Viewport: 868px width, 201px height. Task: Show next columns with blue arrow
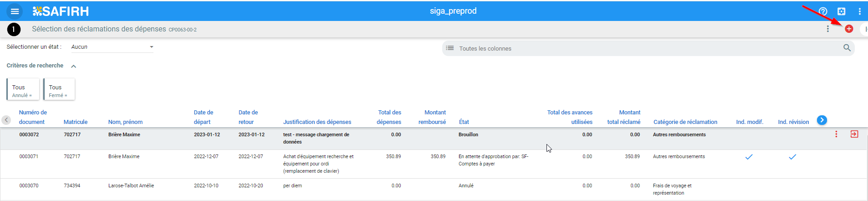[822, 120]
